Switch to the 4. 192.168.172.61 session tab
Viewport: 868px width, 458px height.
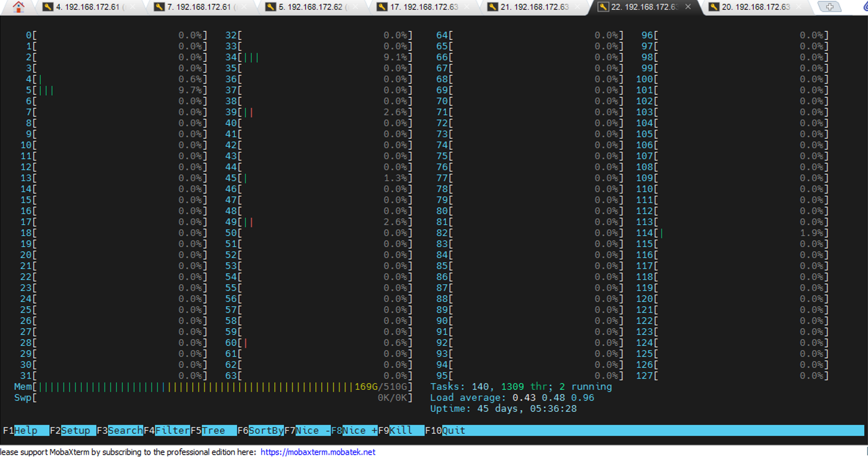(x=90, y=7)
